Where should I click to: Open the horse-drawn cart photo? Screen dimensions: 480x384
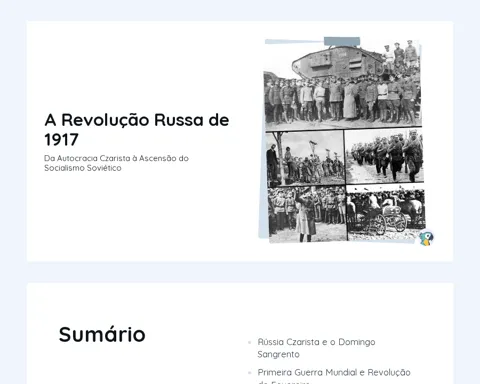(x=386, y=212)
